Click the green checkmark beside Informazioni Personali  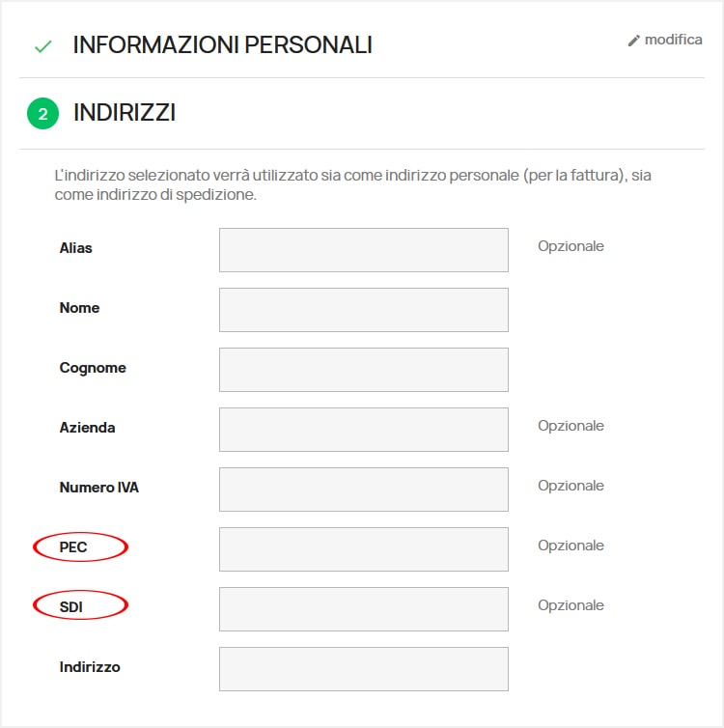42,46
